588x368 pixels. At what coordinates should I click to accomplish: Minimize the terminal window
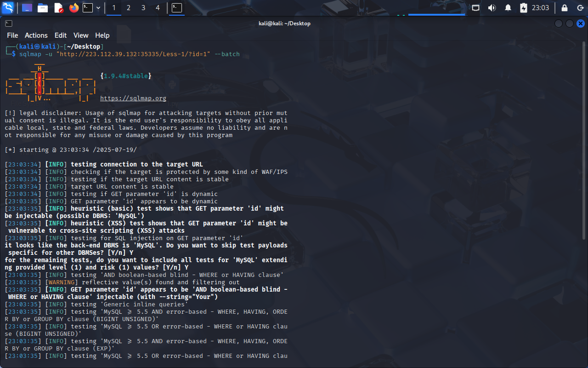[559, 23]
